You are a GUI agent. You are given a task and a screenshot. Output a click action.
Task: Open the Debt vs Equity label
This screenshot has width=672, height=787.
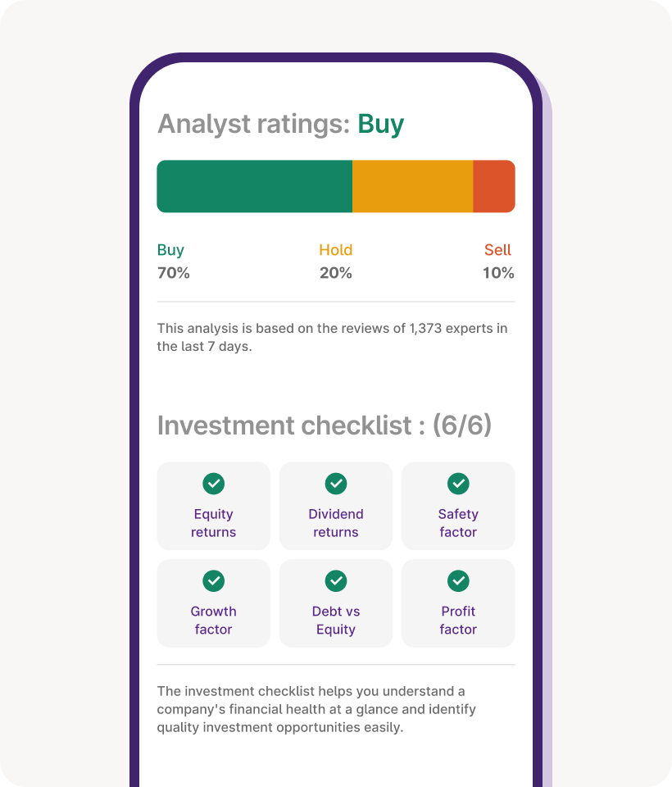[336, 621]
